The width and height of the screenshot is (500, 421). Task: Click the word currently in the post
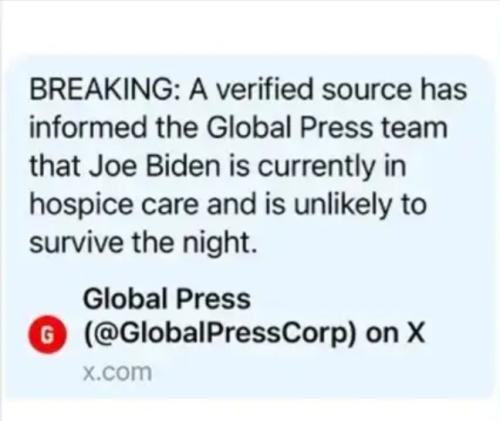(x=315, y=167)
